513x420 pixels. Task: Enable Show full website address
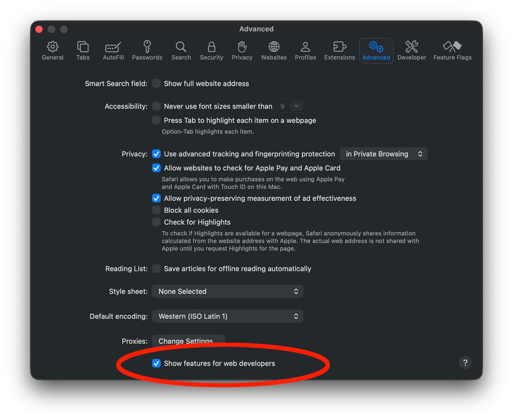(156, 84)
